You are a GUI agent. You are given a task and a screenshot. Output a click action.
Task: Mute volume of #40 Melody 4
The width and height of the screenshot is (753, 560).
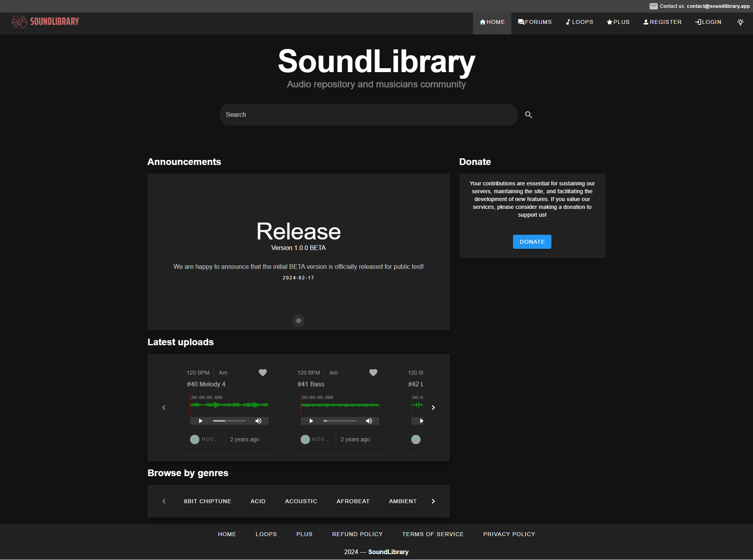coord(258,421)
